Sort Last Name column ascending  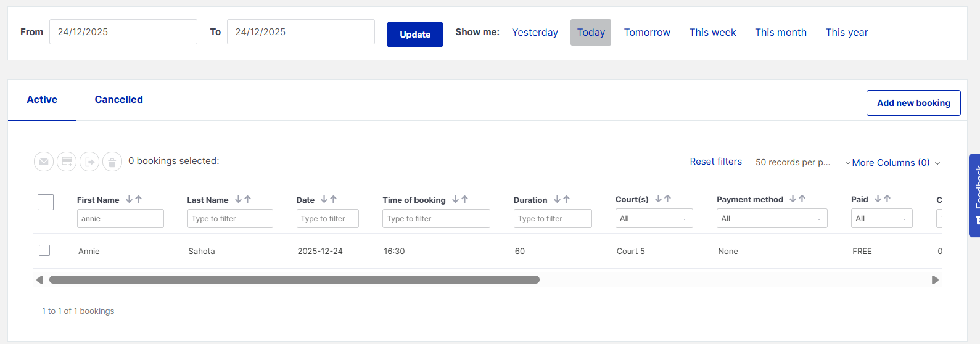click(248, 199)
